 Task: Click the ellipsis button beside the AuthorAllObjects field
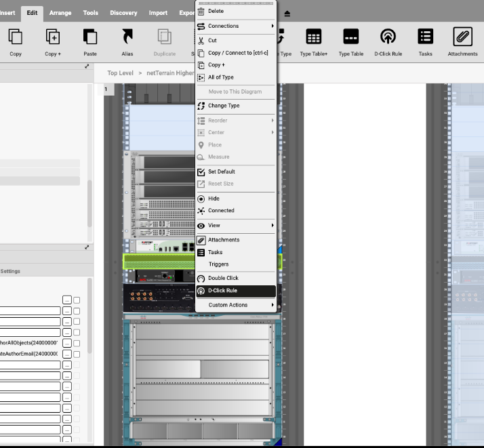coord(66,343)
